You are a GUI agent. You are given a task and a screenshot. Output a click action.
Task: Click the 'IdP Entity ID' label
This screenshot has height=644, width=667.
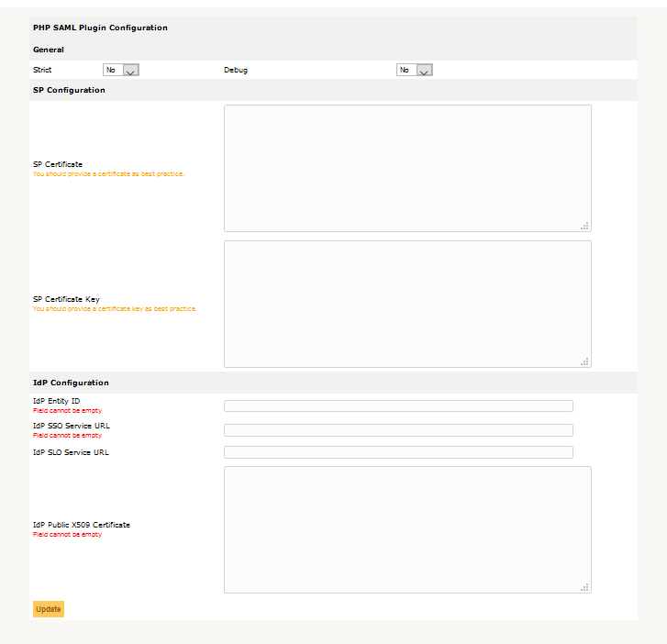pyautogui.click(x=57, y=401)
